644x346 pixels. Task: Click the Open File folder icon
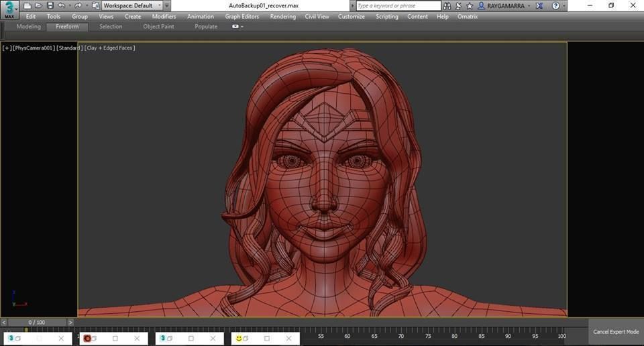click(x=38, y=6)
